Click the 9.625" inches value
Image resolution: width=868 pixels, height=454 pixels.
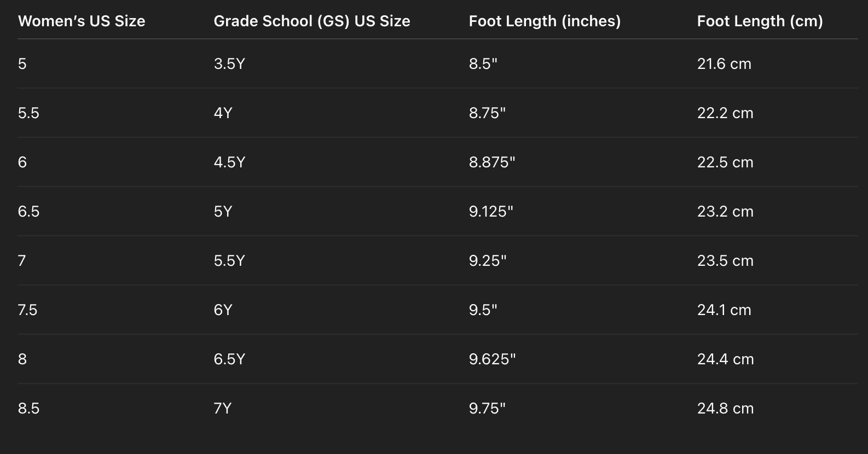(492, 359)
